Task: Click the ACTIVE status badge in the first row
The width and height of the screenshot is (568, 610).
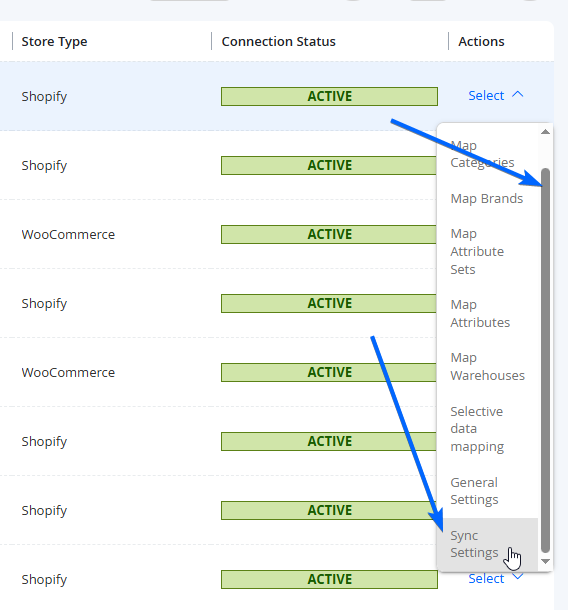Action: point(329,96)
